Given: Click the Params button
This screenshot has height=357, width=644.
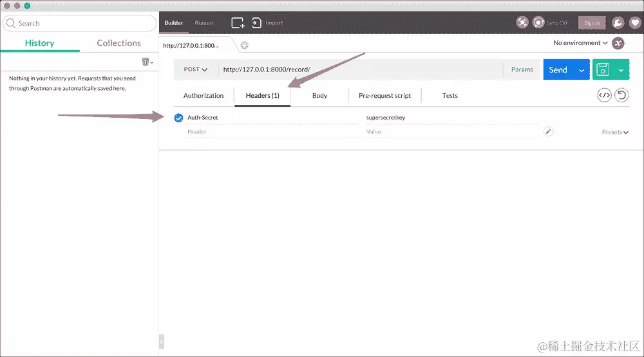Looking at the screenshot, I should (x=522, y=69).
